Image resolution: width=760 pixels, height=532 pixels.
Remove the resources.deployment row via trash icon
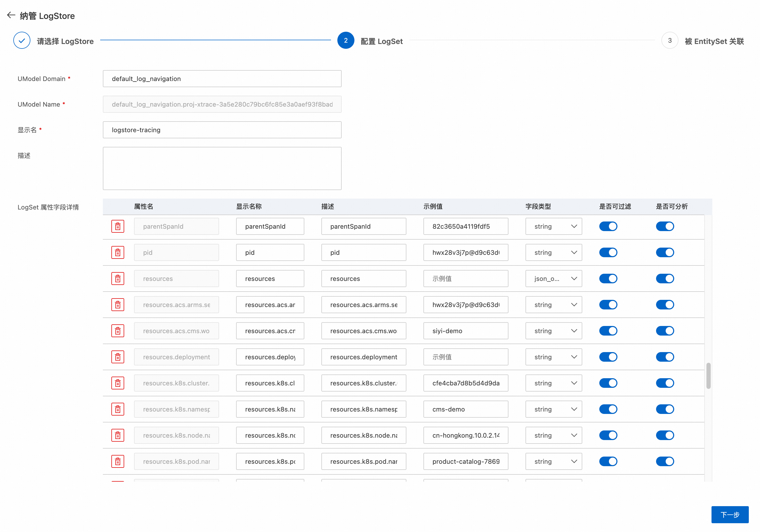tap(118, 357)
